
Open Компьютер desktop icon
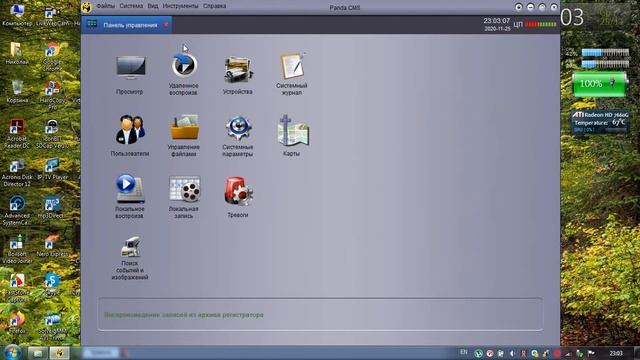click(16, 15)
